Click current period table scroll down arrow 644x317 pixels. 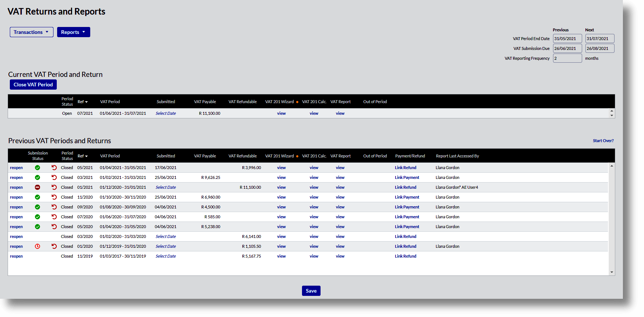pyautogui.click(x=612, y=116)
